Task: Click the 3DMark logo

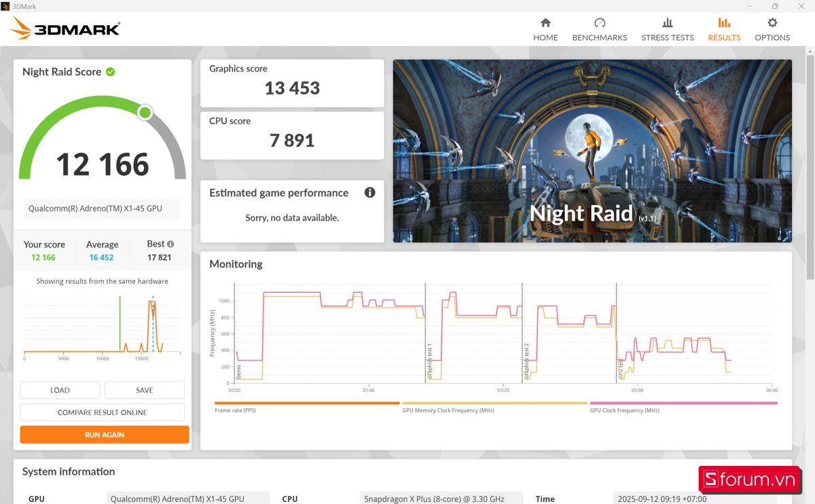Action: (x=65, y=29)
